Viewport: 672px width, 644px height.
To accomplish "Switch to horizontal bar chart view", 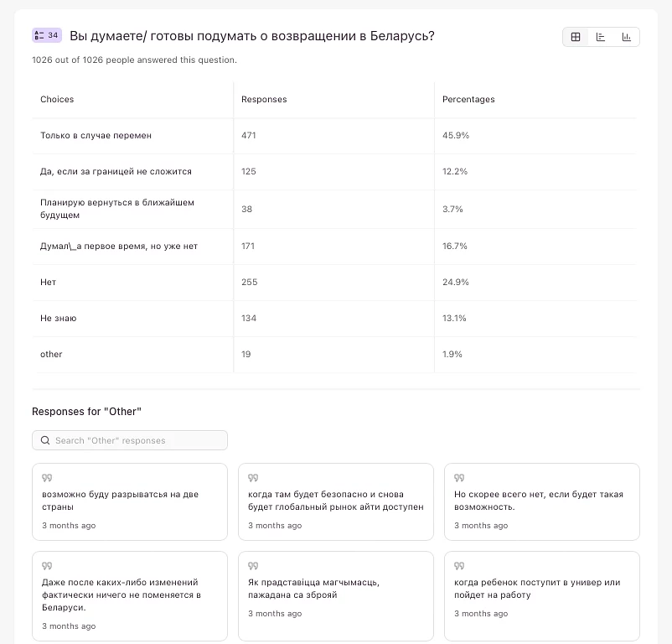I will [601, 37].
